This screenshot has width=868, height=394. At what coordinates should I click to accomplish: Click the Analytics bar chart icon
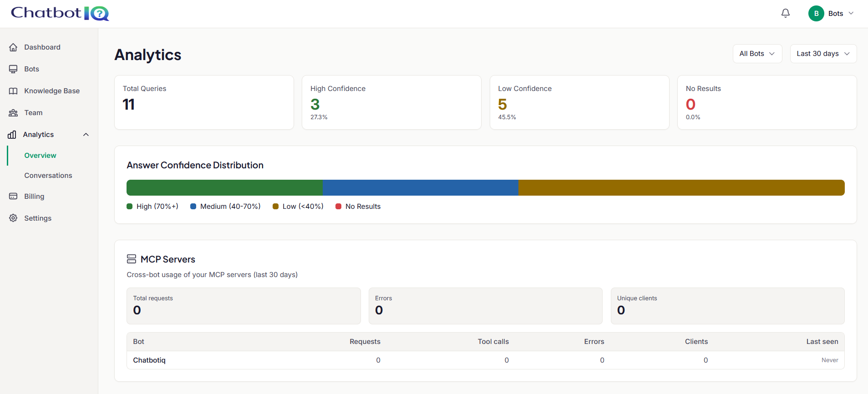12,135
